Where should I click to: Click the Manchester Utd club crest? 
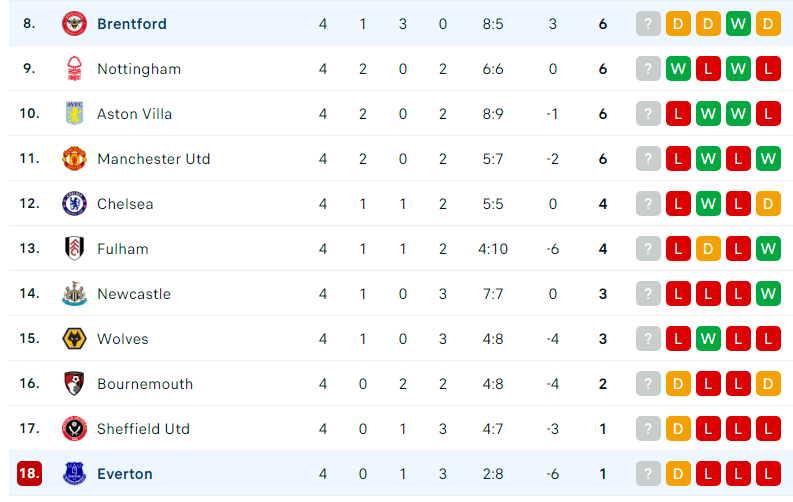[74, 159]
